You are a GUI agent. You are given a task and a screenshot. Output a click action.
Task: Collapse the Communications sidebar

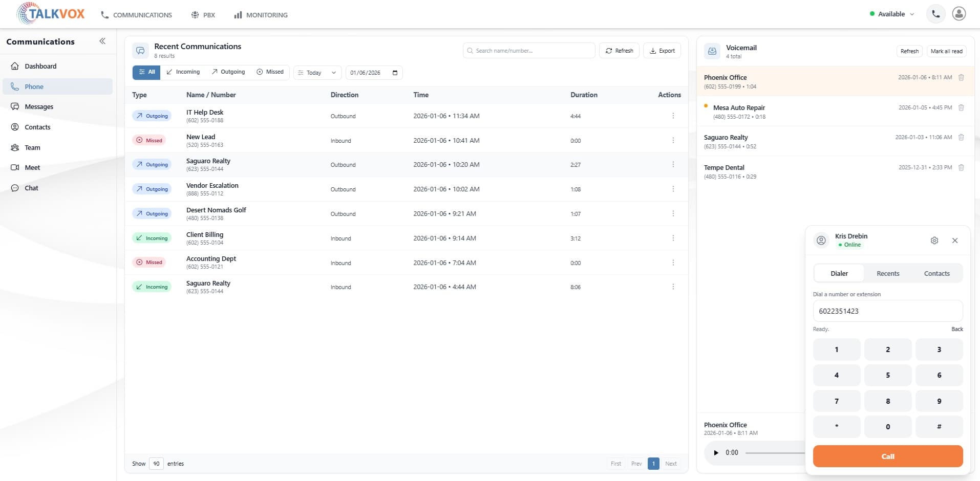click(x=102, y=41)
